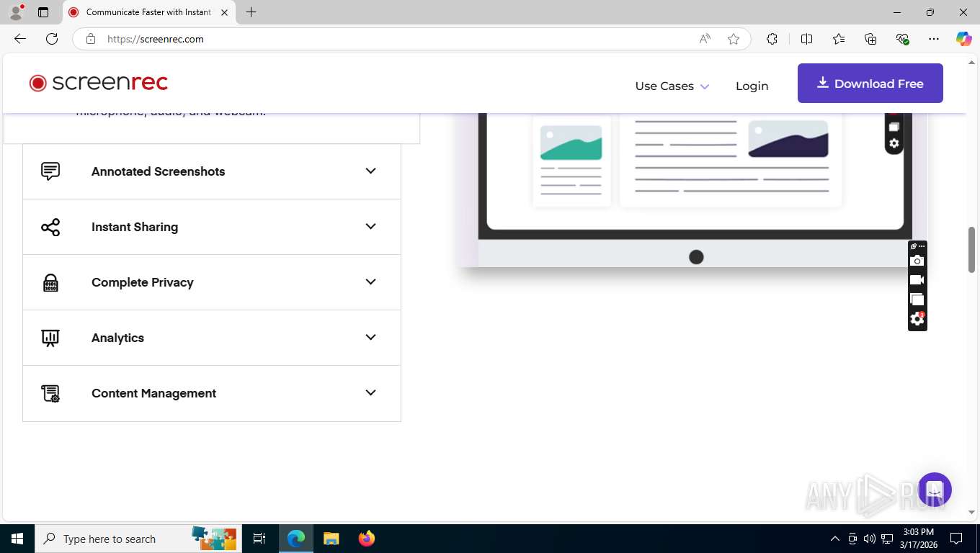Show hidden system tray icons
Screen dimensions: 980x553
(834, 539)
